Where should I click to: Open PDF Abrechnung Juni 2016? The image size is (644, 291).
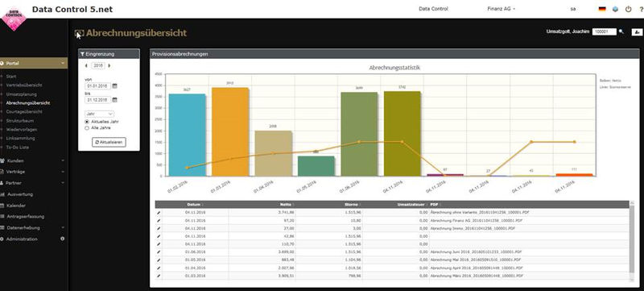click(x=476, y=252)
